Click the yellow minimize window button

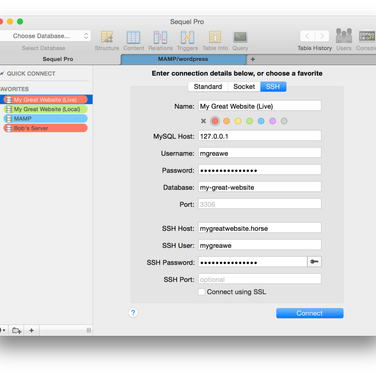[x=10, y=22]
